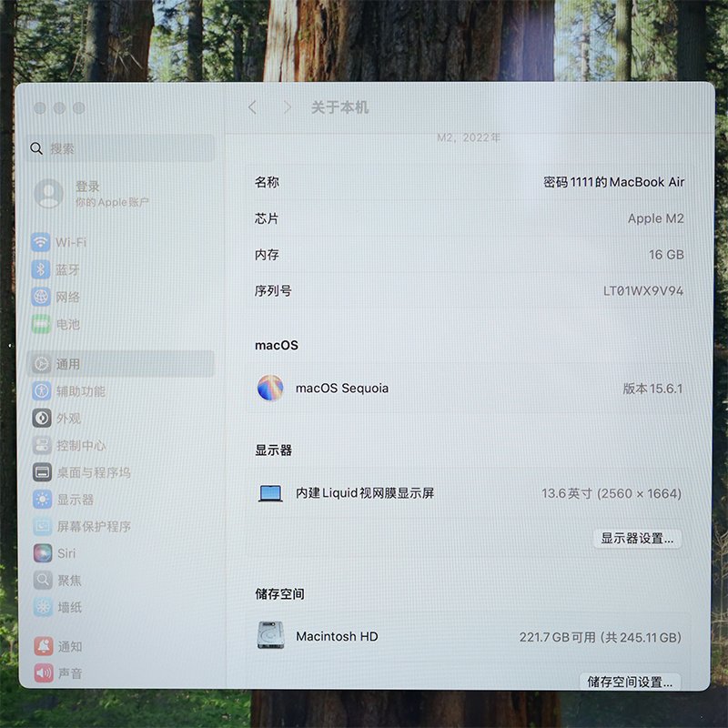Open the 墙纸 wallpaper icon
Screen dimensions: 728x728
tap(43, 607)
